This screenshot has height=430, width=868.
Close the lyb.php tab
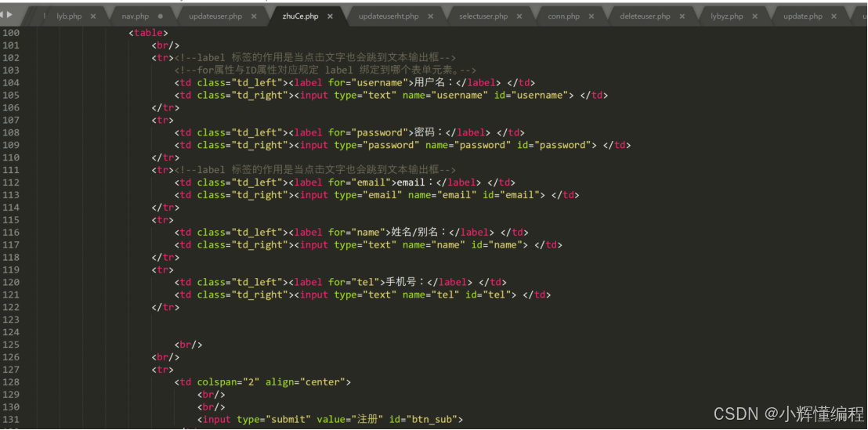[x=93, y=16]
